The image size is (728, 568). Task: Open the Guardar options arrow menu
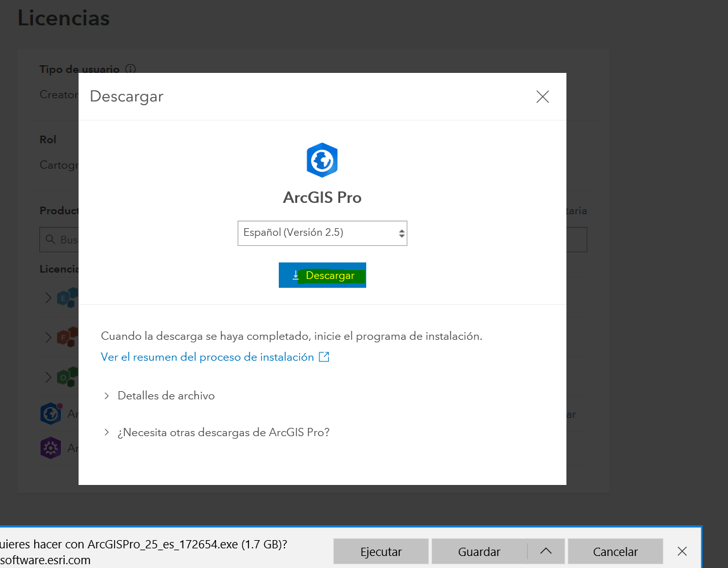546,552
